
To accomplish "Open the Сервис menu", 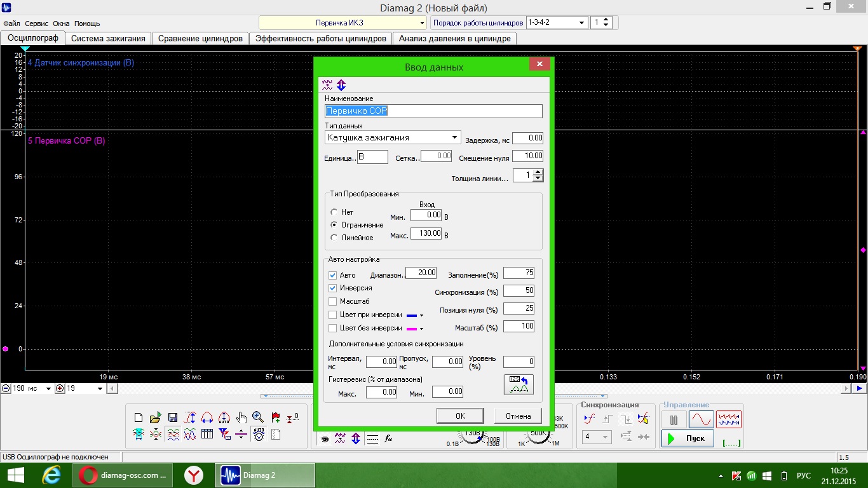I will (37, 24).
